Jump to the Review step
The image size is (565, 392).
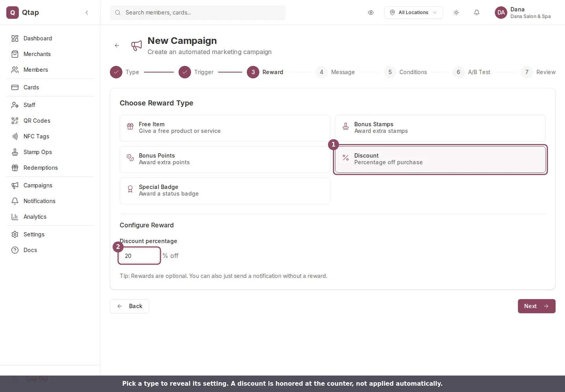click(538, 72)
